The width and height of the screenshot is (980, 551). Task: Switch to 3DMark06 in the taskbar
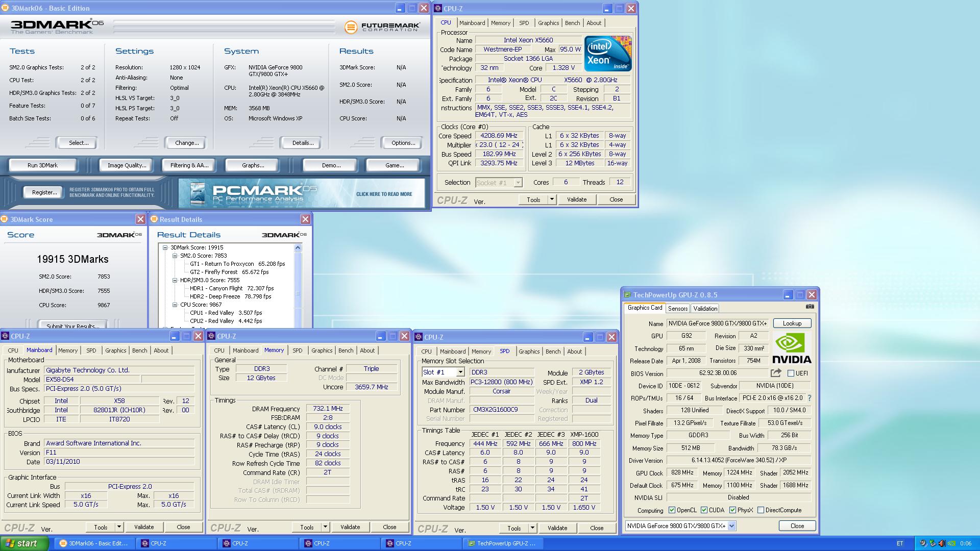point(94,543)
